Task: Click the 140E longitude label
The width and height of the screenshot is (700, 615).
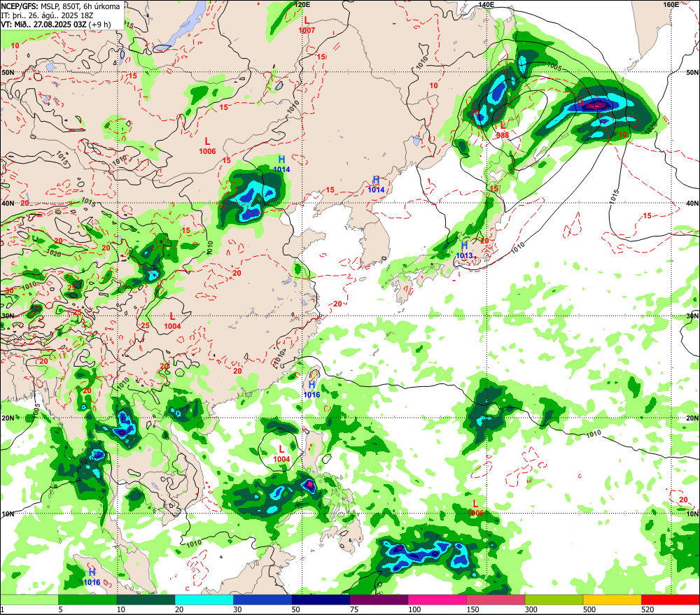Action: point(486,4)
